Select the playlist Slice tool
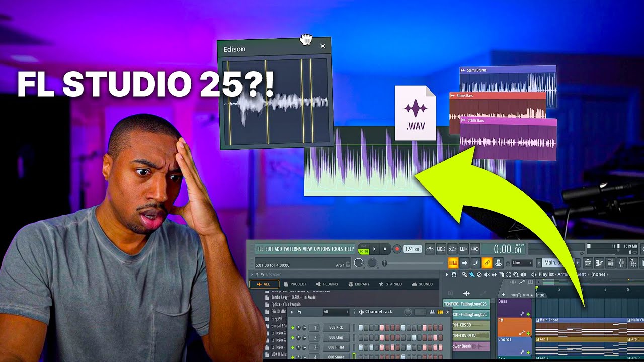This screenshot has width=644, height=362. [x=501, y=274]
